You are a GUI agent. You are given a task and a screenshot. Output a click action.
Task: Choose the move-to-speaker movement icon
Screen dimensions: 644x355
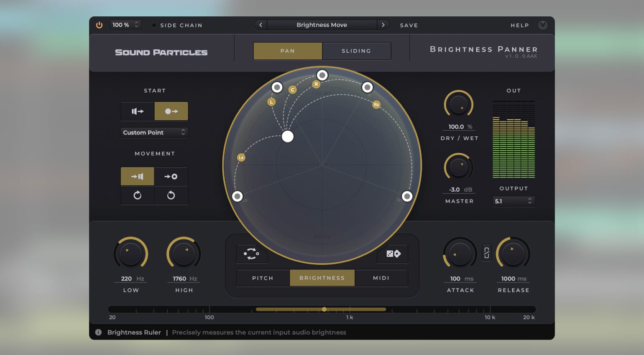[138, 177]
